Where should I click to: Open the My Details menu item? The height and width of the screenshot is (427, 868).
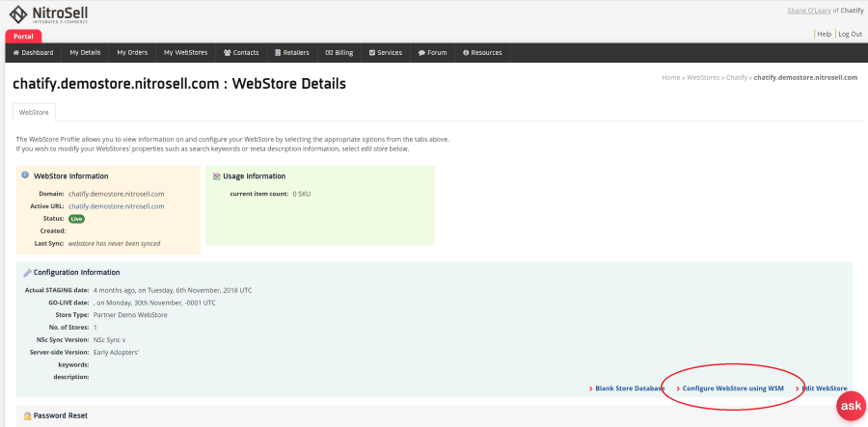click(85, 53)
